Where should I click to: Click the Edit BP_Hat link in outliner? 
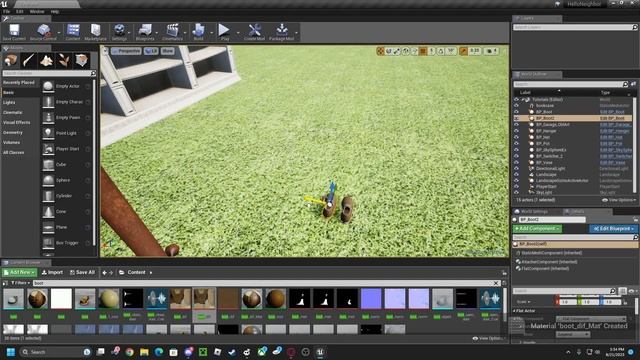(x=611, y=137)
